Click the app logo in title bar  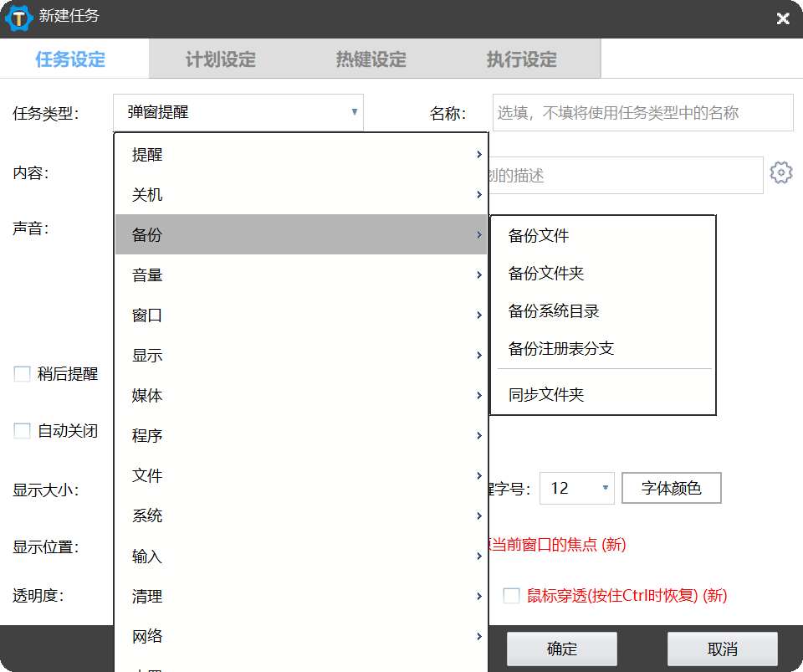[18, 18]
